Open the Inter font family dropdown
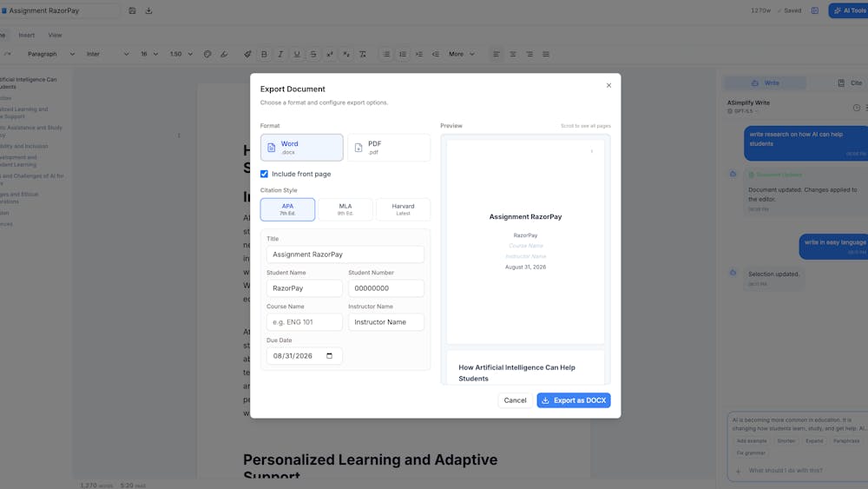868x489 pixels. coord(108,54)
